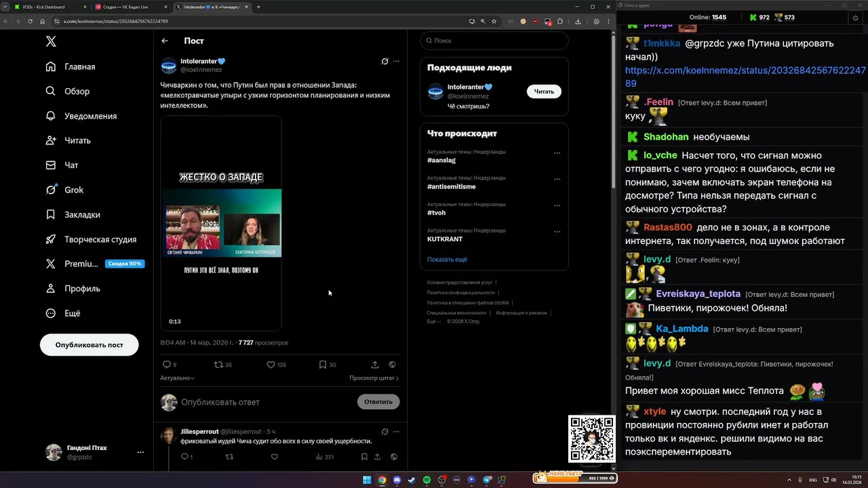Reply to Jillesperrout's comment
868x488 pixels.
point(186,457)
